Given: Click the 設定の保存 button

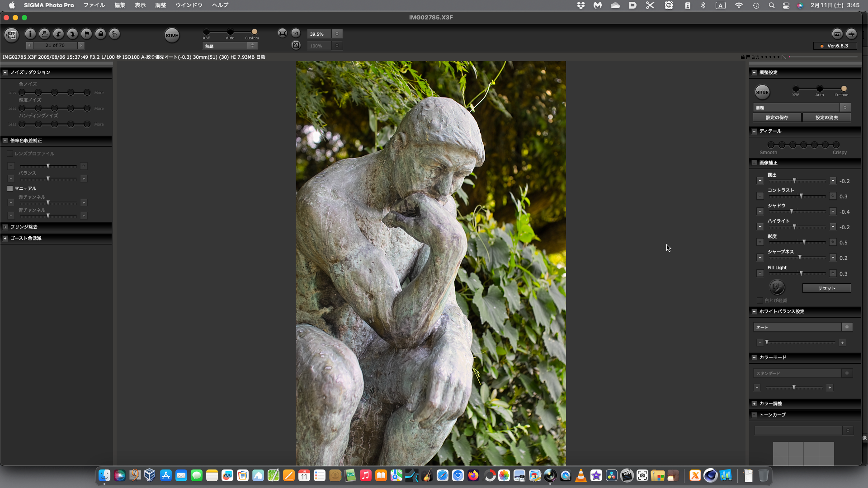Looking at the screenshot, I should (x=777, y=117).
